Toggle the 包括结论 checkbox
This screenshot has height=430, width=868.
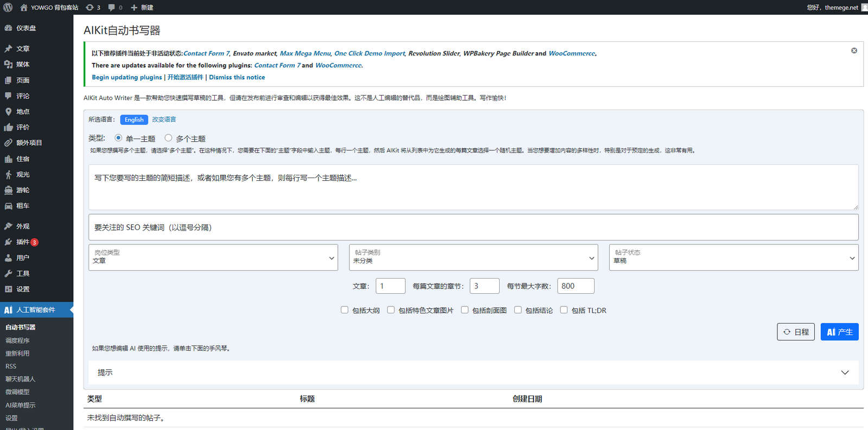point(518,310)
